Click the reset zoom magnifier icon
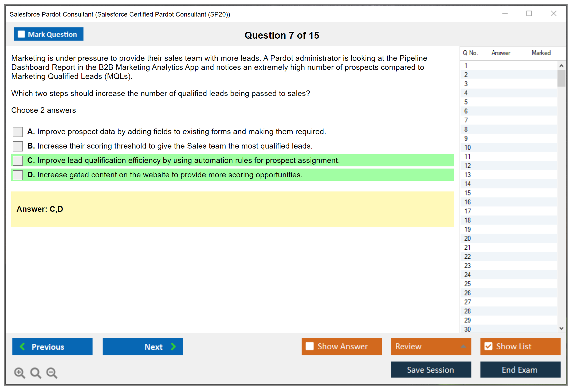Image resolution: width=574 pixels, height=392 pixels. [36, 373]
